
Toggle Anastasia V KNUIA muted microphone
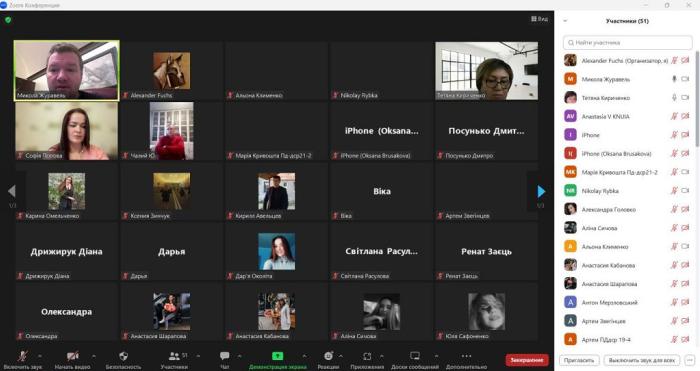pos(675,116)
